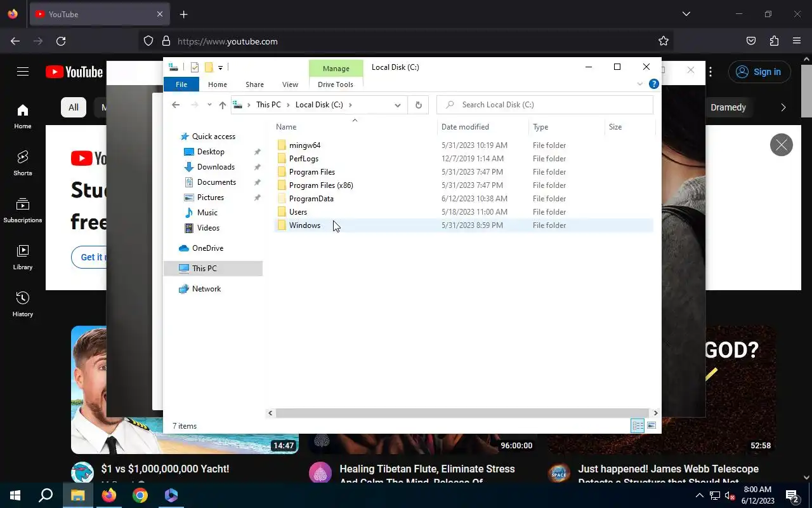Open Google Chrome from the taskbar
The image size is (812, 508).
[x=140, y=495]
